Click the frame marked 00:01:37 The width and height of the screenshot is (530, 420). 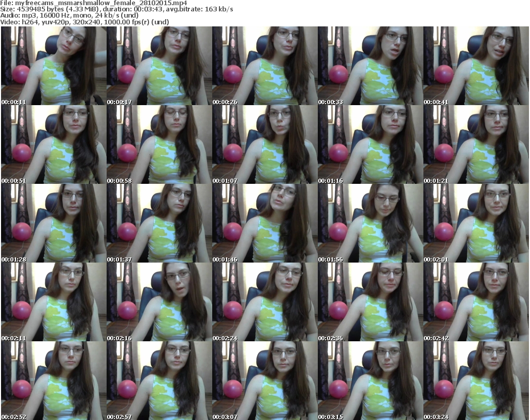(x=159, y=223)
